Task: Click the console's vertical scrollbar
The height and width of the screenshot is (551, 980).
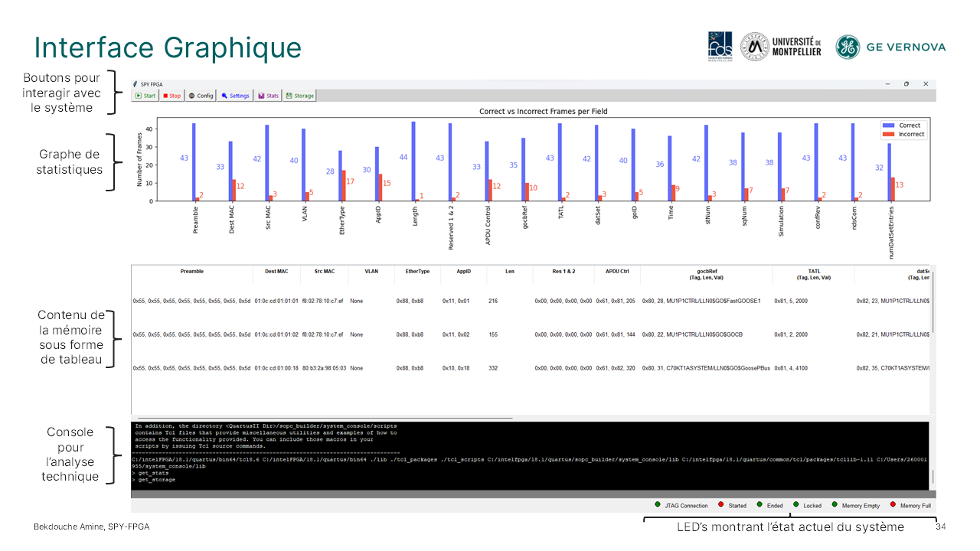Action: 932,478
